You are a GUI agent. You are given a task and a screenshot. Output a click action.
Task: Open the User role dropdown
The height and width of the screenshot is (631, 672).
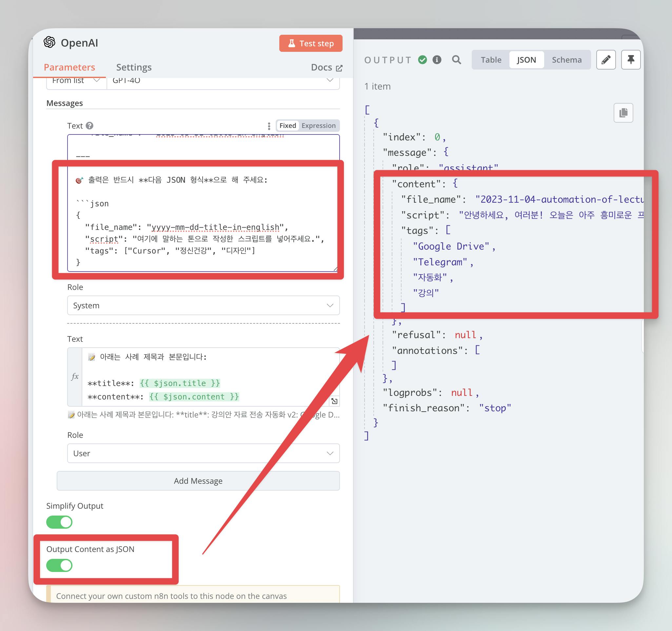(203, 453)
